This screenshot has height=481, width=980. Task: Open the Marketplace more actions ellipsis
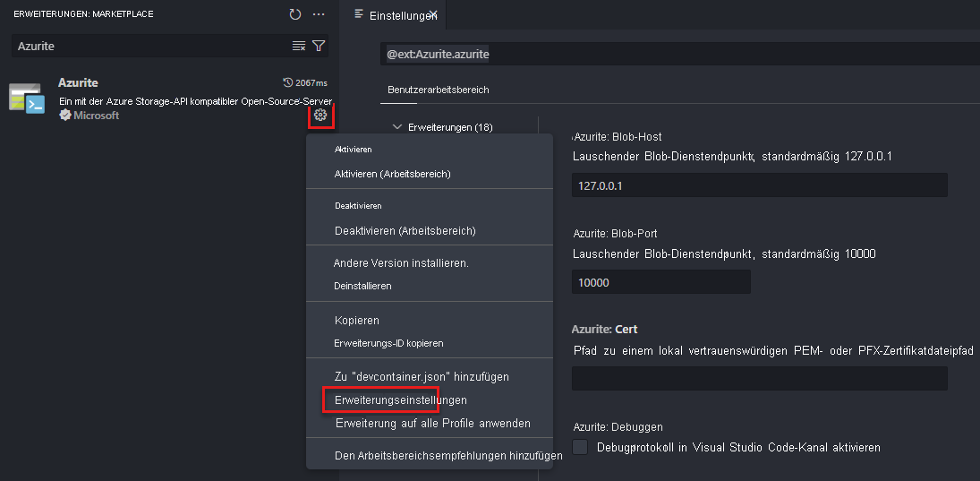(x=319, y=13)
